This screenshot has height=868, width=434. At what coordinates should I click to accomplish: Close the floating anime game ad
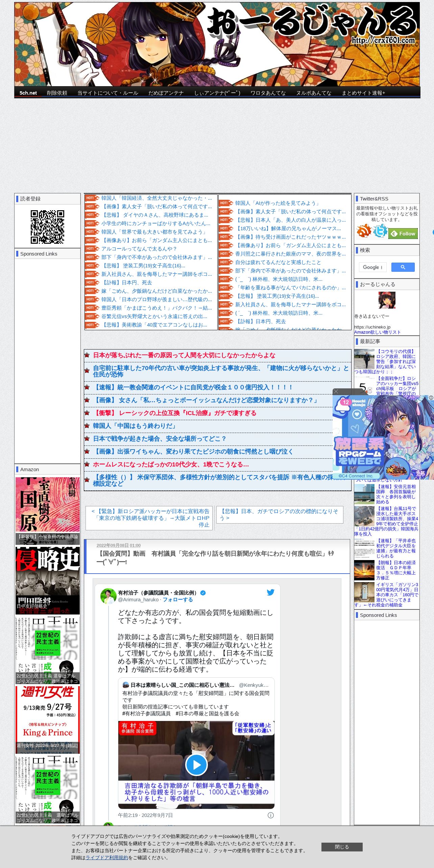click(336, 391)
